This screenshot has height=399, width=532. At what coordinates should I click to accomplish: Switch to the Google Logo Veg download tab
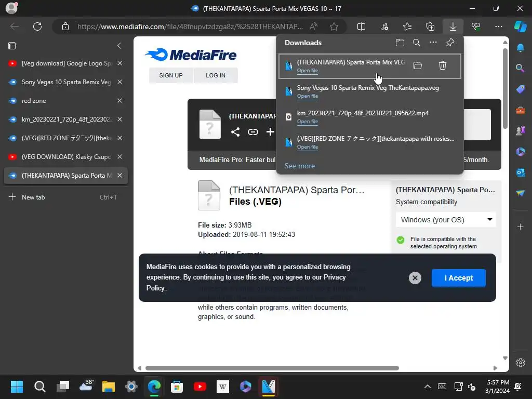pos(66,63)
